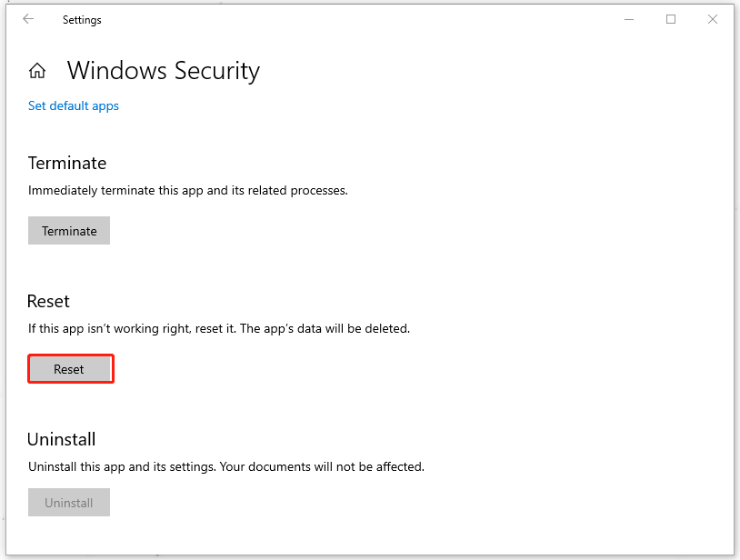Click the terminate description text
Image resolution: width=740 pixels, height=560 pixels.
(187, 190)
